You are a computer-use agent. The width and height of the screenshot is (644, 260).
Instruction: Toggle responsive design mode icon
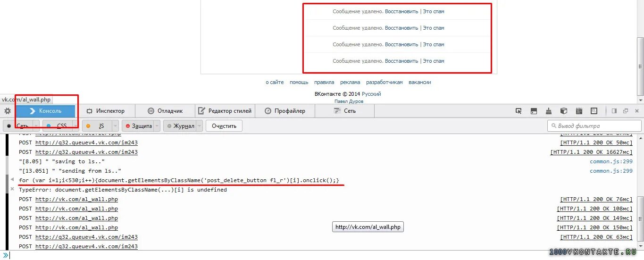pos(594,111)
